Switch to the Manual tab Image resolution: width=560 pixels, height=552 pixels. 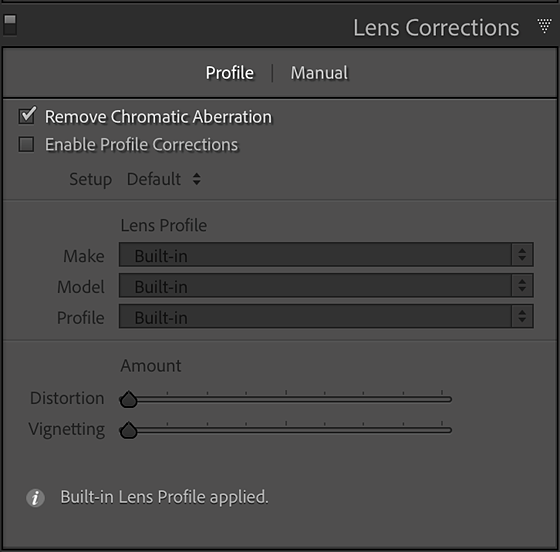point(319,73)
